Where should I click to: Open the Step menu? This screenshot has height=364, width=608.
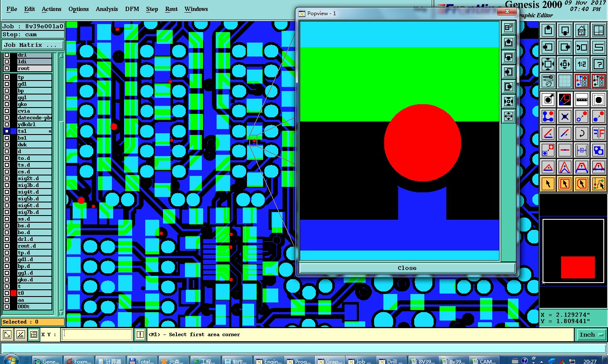(x=152, y=9)
